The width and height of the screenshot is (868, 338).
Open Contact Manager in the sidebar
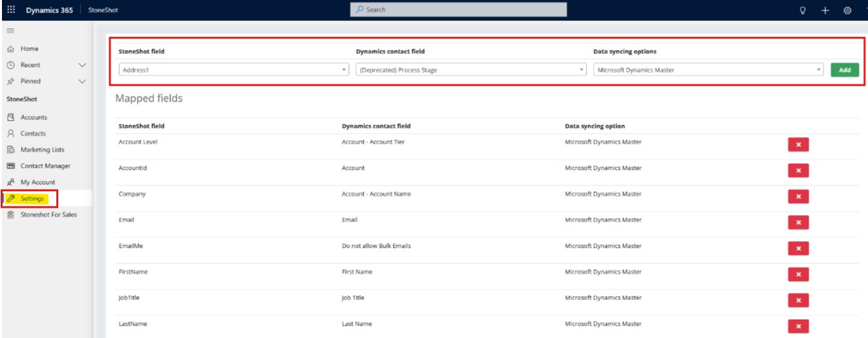(45, 166)
